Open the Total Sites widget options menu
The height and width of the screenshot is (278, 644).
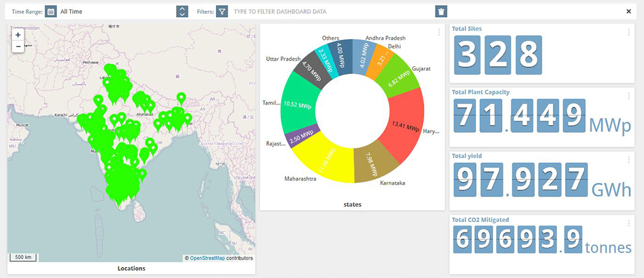pos(628,32)
